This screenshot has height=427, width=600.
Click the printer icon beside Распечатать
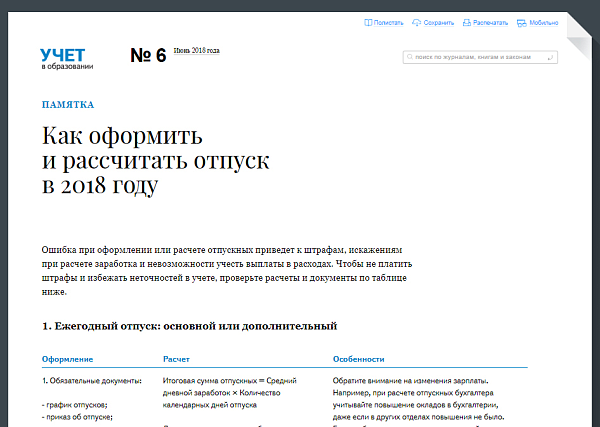467,23
